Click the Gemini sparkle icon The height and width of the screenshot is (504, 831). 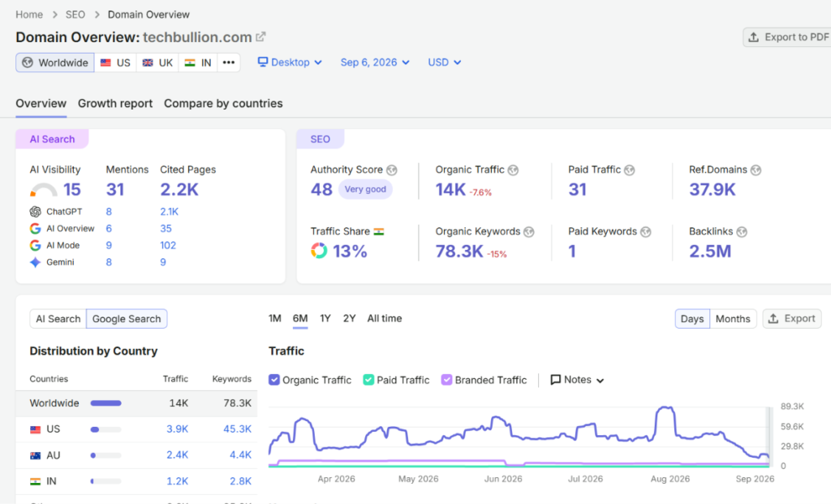[36, 262]
